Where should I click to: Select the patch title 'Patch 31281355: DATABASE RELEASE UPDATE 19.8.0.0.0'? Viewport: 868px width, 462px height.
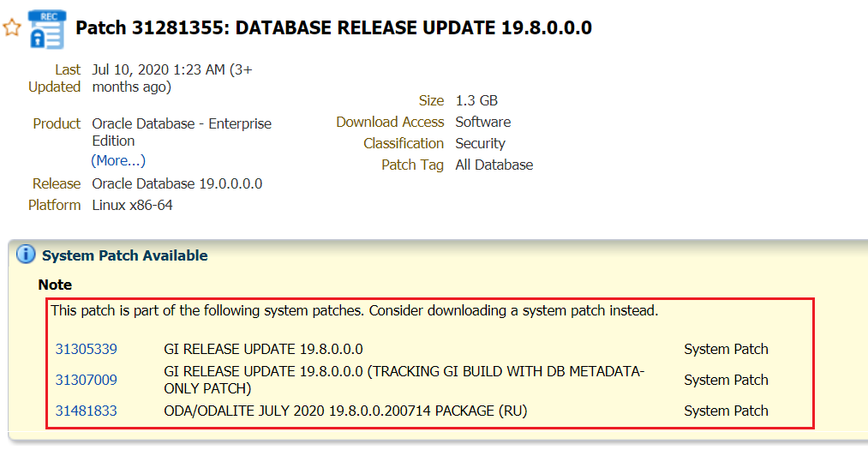(x=334, y=27)
